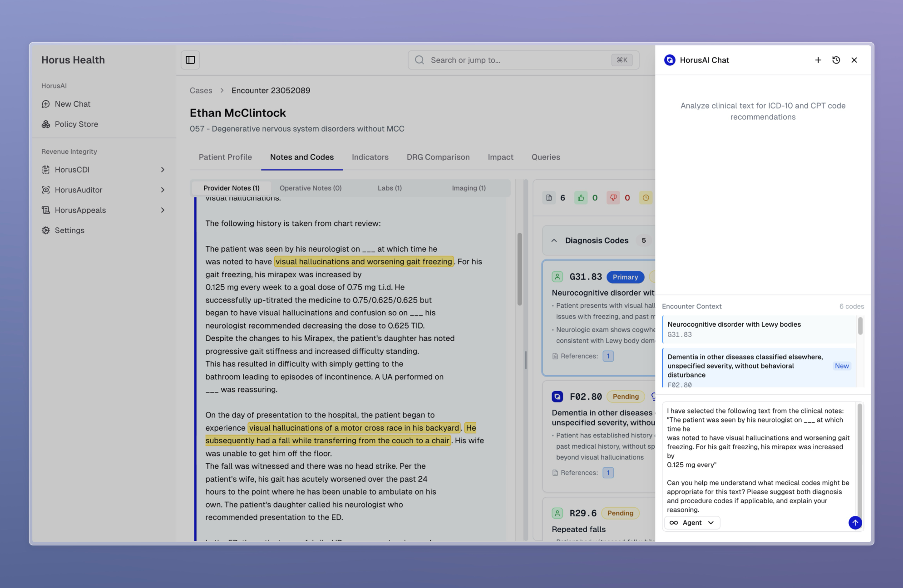The width and height of the screenshot is (903, 588).
Task: Send the chat message with arrow button
Action: coord(855,523)
